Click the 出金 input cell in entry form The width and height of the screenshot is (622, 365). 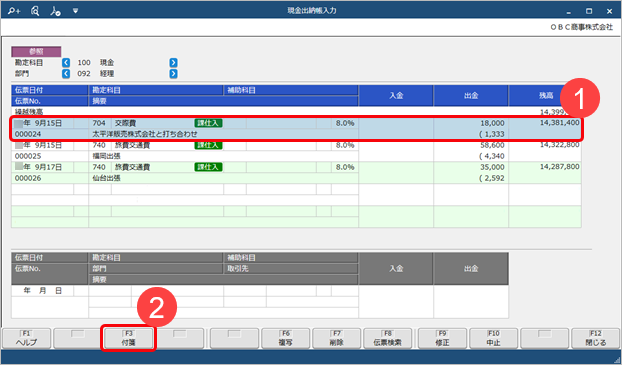click(471, 302)
